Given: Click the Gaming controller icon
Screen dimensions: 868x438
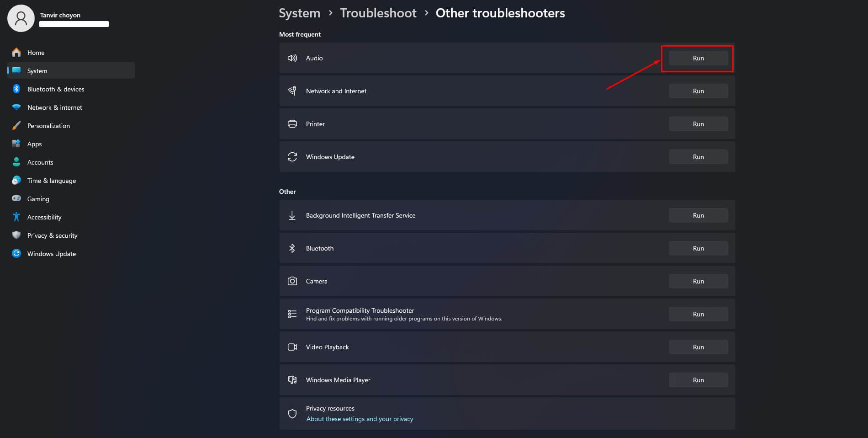Looking at the screenshot, I should (16, 198).
